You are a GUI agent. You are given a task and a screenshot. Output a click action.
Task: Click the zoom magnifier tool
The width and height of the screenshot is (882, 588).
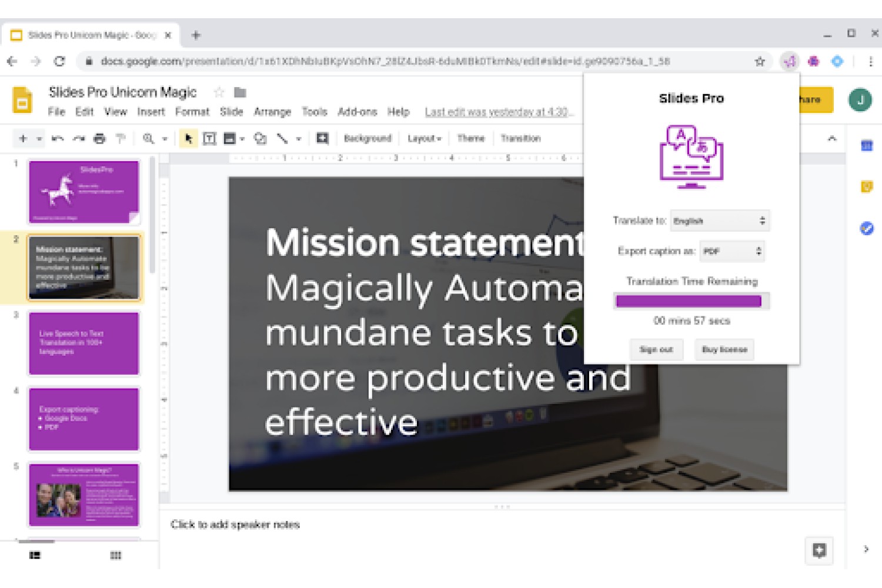pyautogui.click(x=148, y=139)
